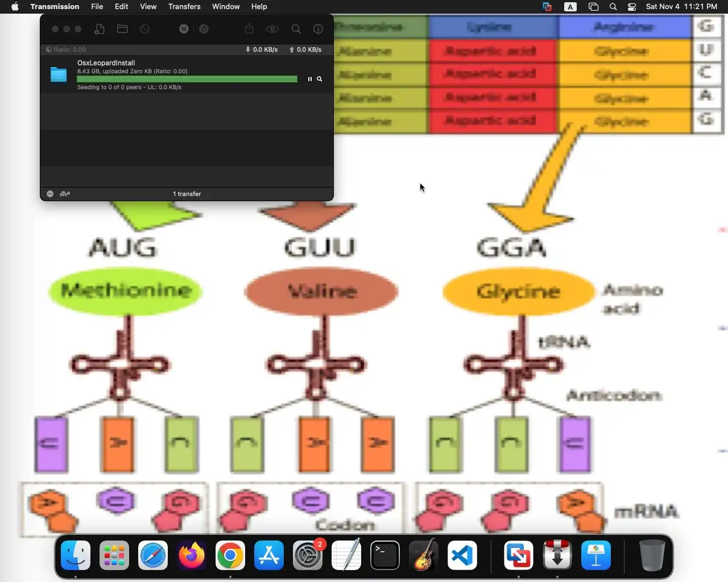Open Google Chrome from the Dock
Image resolution: width=728 pixels, height=582 pixels.
(230, 555)
